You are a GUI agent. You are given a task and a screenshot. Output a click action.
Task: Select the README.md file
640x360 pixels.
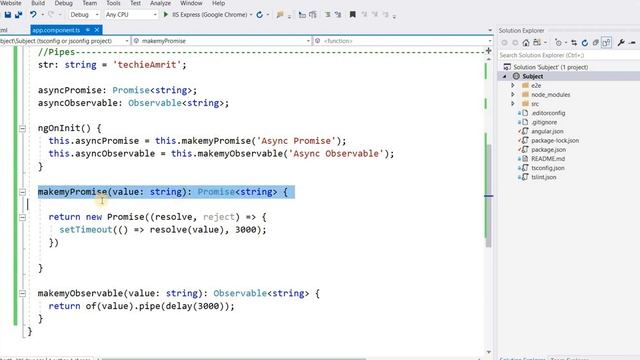point(548,159)
